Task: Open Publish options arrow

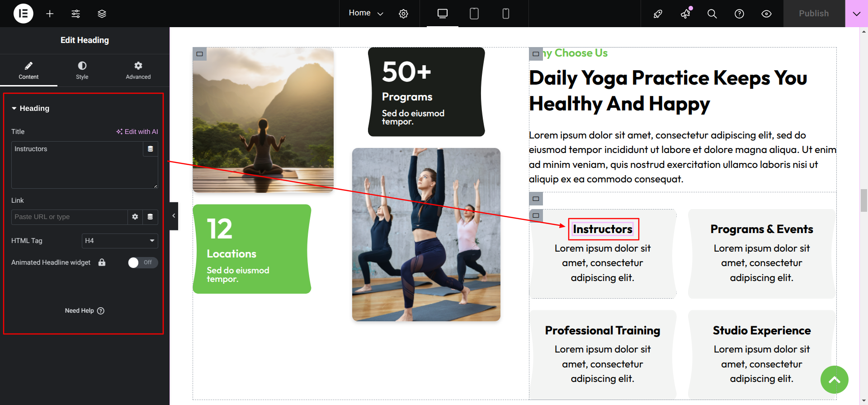Action: (x=856, y=14)
